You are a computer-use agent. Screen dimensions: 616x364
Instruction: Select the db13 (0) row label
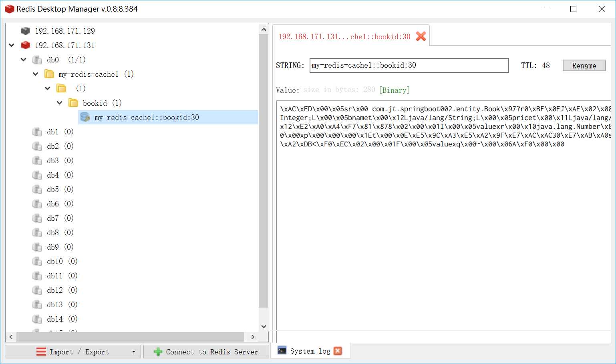click(62, 304)
